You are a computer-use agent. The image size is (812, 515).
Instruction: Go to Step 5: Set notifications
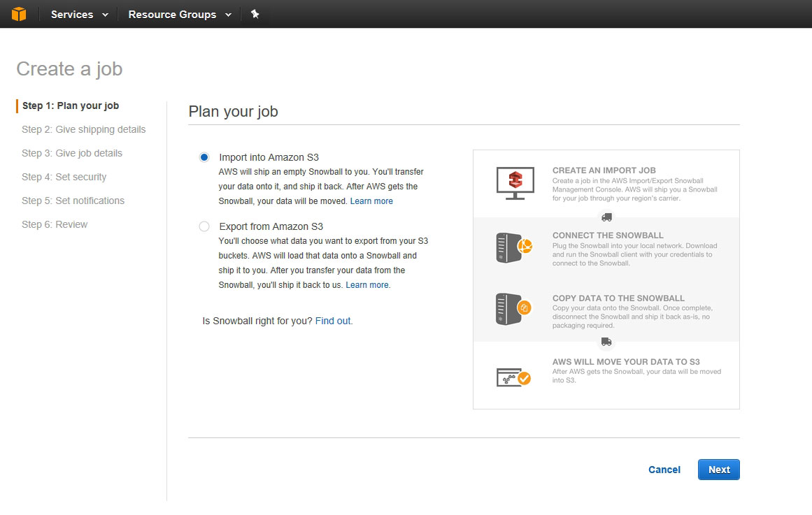[73, 201]
